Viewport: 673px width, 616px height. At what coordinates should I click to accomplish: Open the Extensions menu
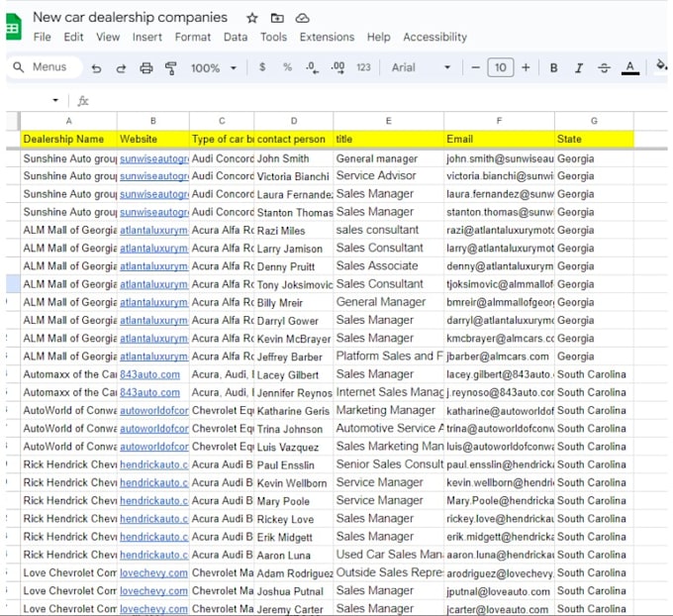click(327, 38)
